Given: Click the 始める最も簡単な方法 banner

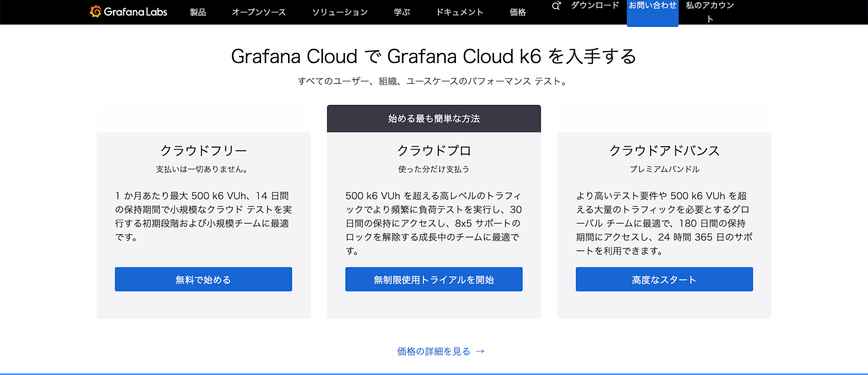Looking at the screenshot, I should [434, 118].
